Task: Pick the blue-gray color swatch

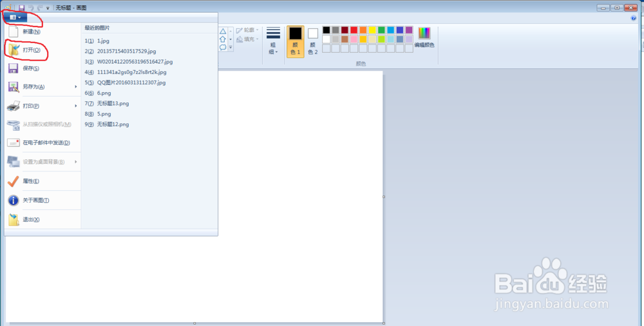Action: [400, 39]
